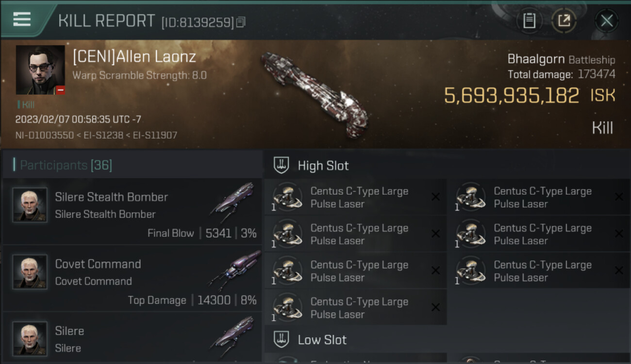
Task: Open the hamburger menu icon
Action: (22, 19)
